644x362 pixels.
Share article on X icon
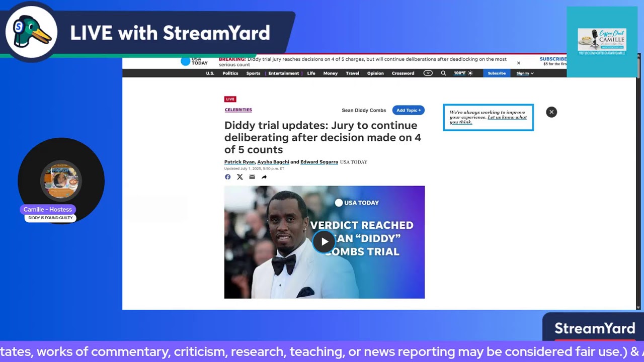click(x=240, y=177)
